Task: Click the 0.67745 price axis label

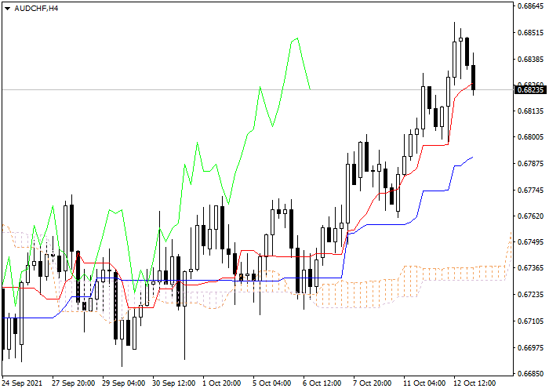Action: pos(531,190)
